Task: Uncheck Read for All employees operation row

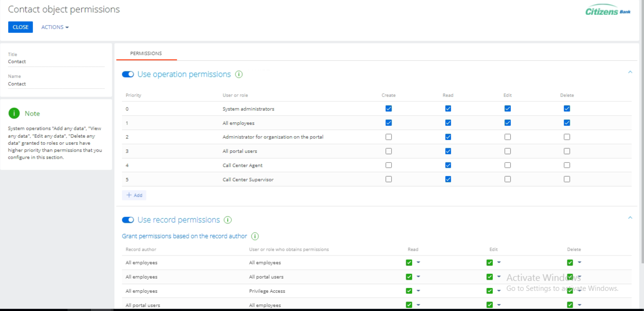Action: coord(448,123)
